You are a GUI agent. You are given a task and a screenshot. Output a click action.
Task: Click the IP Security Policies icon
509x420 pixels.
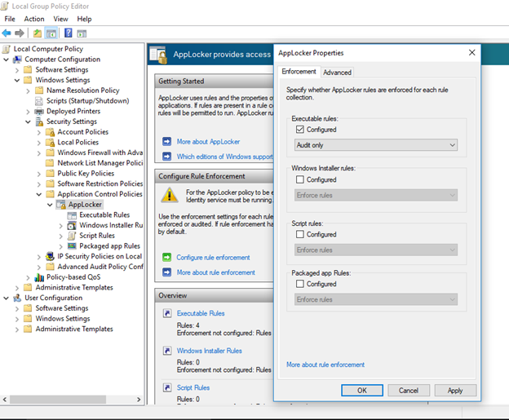pos(50,256)
